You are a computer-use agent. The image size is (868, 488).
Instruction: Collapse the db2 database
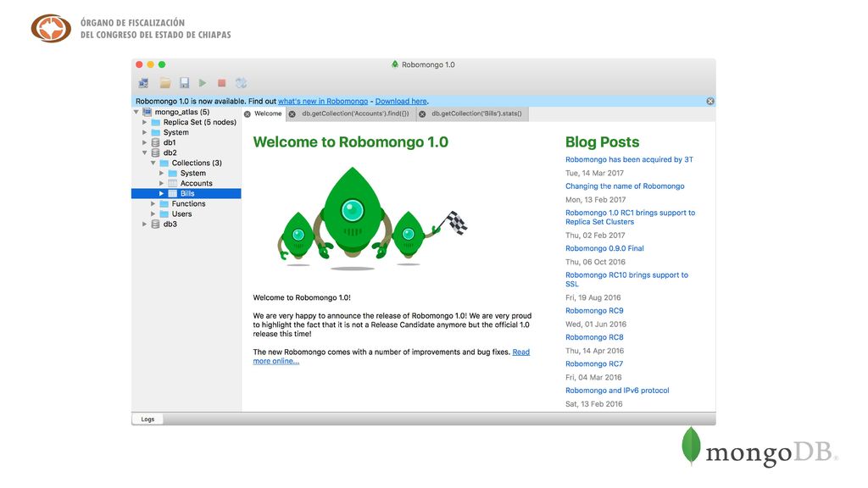(x=144, y=152)
